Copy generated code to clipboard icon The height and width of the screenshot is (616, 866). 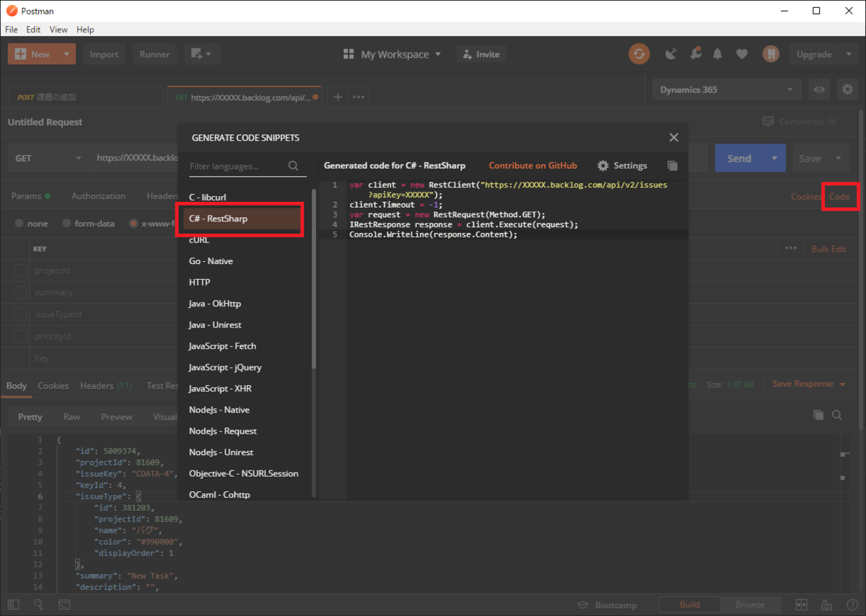(x=673, y=165)
